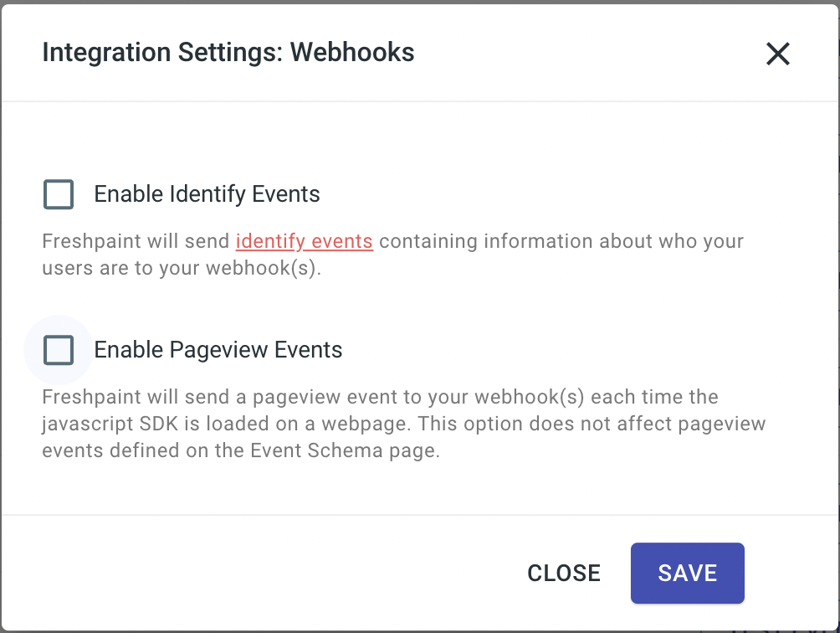Close the dialog with the X icon

pyautogui.click(x=778, y=54)
